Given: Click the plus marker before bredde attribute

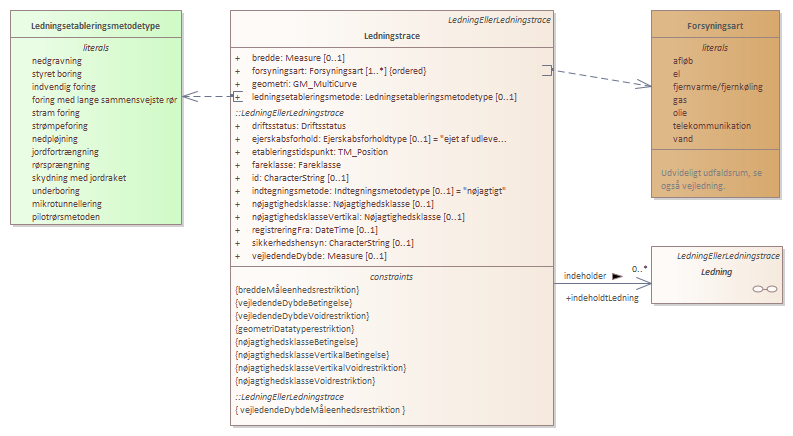Looking at the screenshot, I should point(237,59).
